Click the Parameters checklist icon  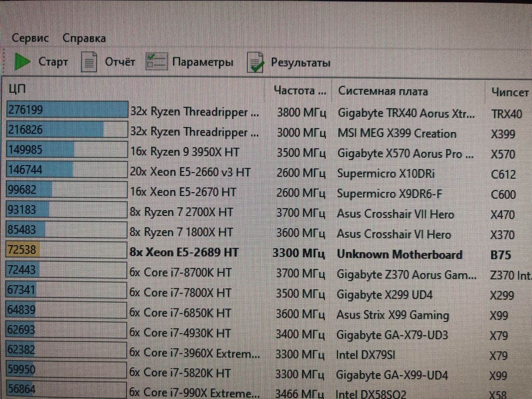point(156,62)
